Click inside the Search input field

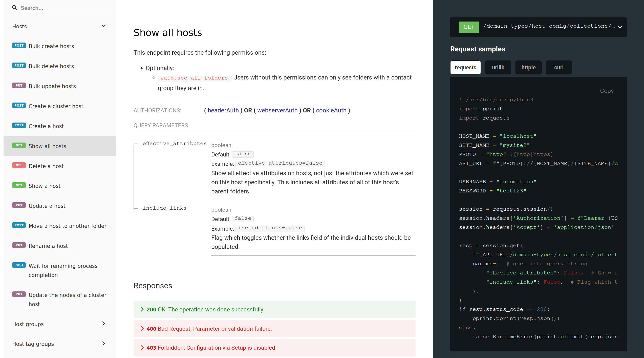[51, 8]
